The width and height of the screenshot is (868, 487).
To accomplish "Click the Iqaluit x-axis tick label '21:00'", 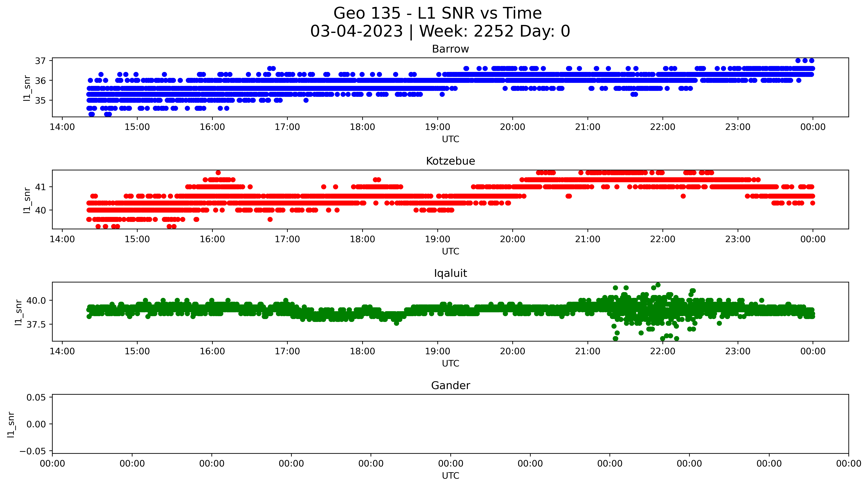I will click(588, 351).
